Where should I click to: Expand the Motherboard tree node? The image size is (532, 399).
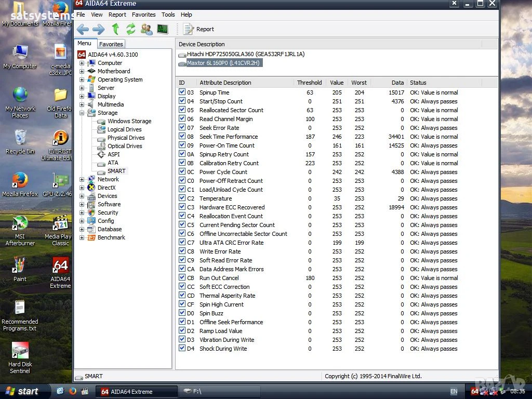82,71
